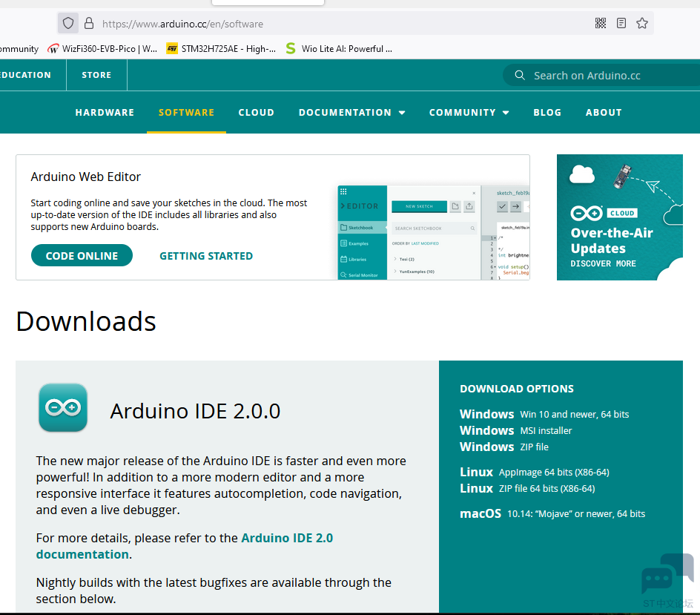This screenshot has height=615, width=700.
Task: Click the tracking protection shield icon
Action: [x=68, y=23]
